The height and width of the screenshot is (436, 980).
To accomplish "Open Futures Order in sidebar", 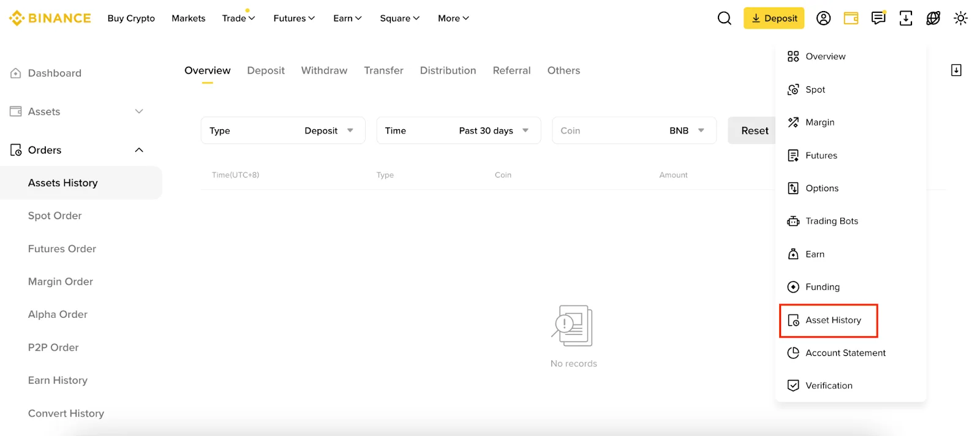I will pyautogui.click(x=62, y=249).
